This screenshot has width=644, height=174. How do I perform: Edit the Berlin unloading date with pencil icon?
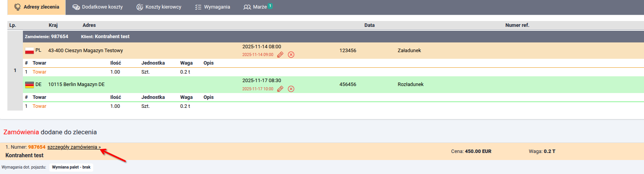coord(280,89)
